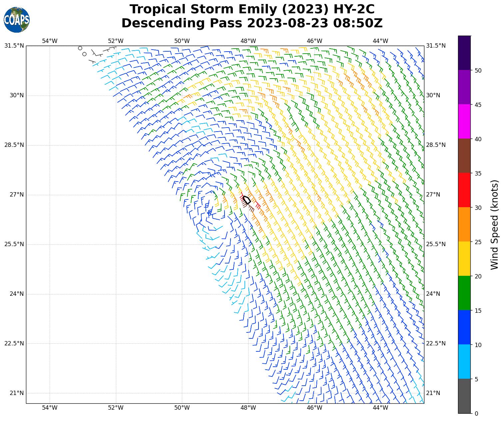
Task: Choose the darkest purple top colorbar segment
Action: 464,53
